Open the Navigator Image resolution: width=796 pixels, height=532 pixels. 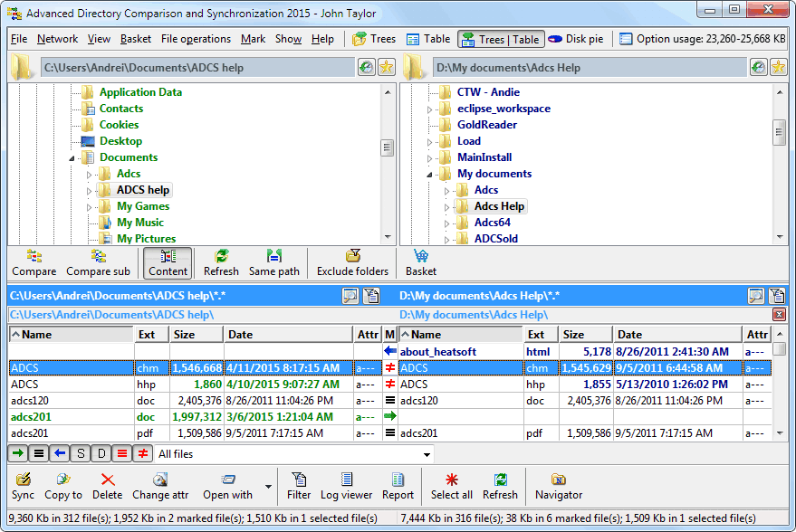tap(559, 487)
